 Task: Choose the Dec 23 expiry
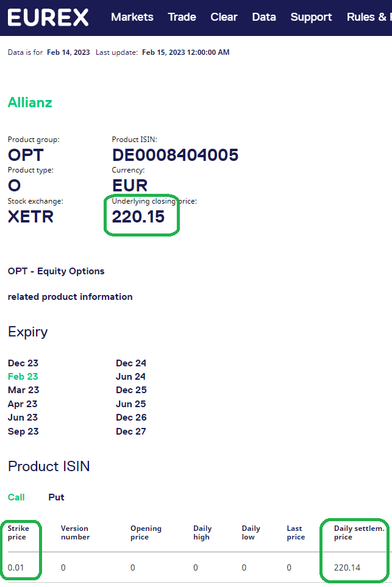tap(23, 363)
